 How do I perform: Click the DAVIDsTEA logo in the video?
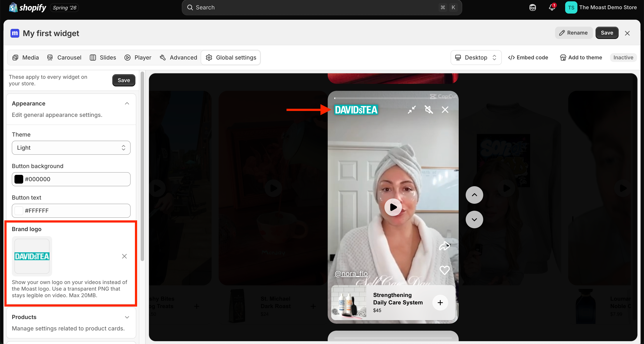(356, 110)
